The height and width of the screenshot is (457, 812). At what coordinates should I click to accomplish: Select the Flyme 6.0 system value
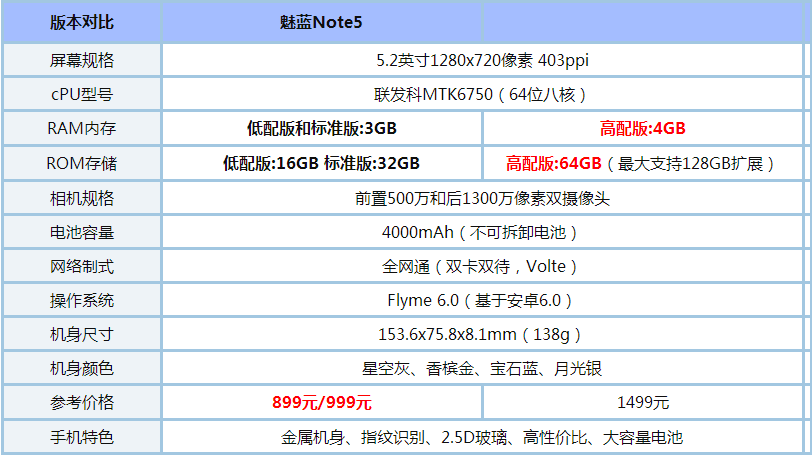[482, 300]
